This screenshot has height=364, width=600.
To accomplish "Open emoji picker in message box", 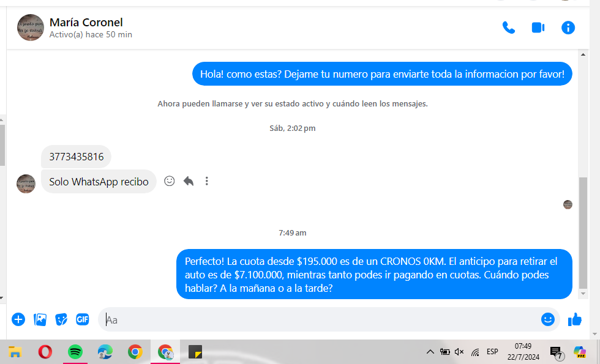I will (547, 319).
